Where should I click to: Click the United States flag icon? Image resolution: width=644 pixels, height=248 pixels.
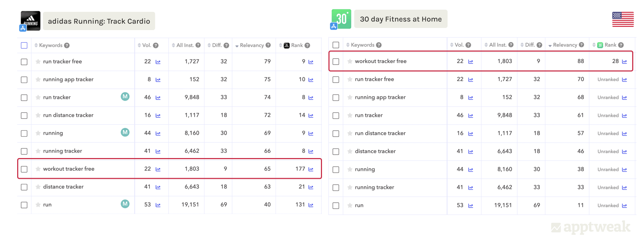(x=623, y=19)
